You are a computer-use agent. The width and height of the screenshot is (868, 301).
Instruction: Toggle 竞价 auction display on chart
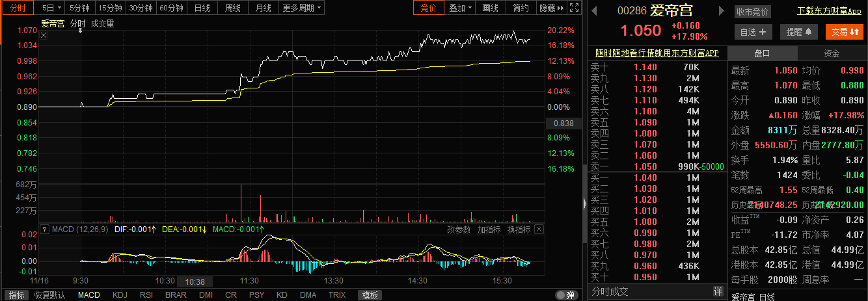[429, 8]
